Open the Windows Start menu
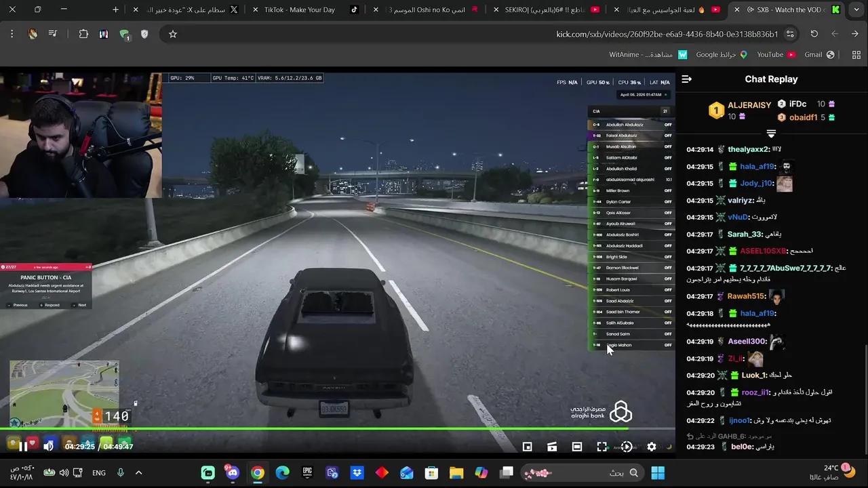Screen dimensions: 868x488 click(658, 472)
